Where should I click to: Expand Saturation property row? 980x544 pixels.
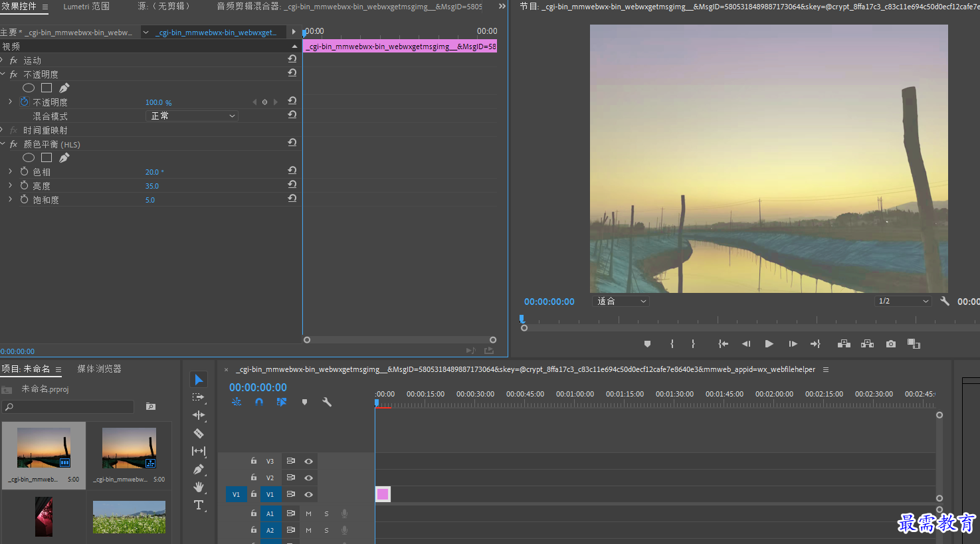click(x=10, y=199)
